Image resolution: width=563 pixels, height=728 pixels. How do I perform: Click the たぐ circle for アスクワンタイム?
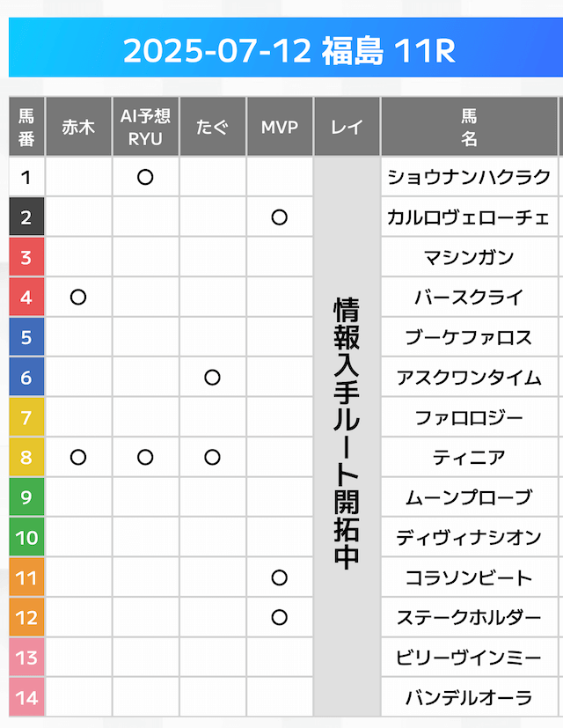[x=212, y=378]
